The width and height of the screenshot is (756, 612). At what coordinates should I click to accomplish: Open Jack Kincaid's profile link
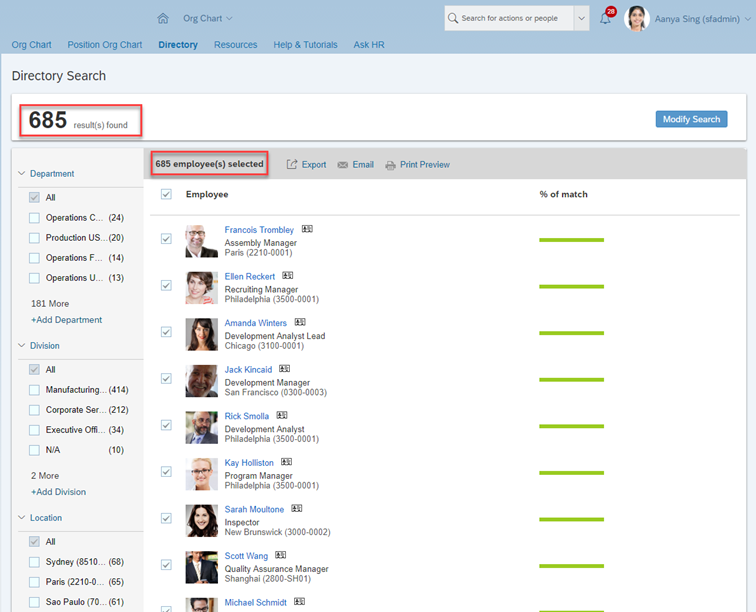248,369
